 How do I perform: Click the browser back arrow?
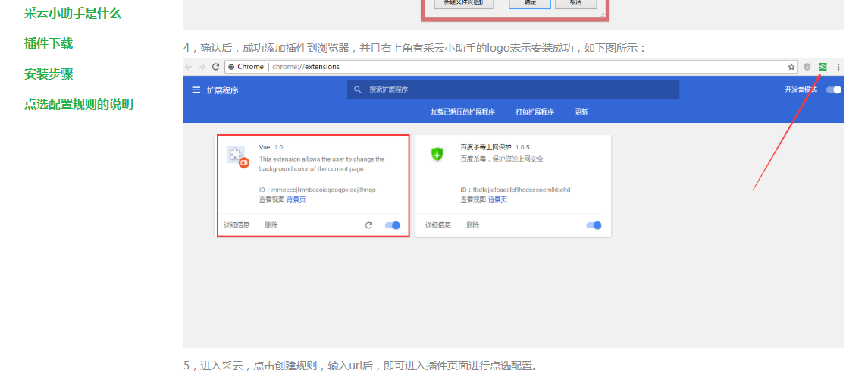tap(189, 67)
